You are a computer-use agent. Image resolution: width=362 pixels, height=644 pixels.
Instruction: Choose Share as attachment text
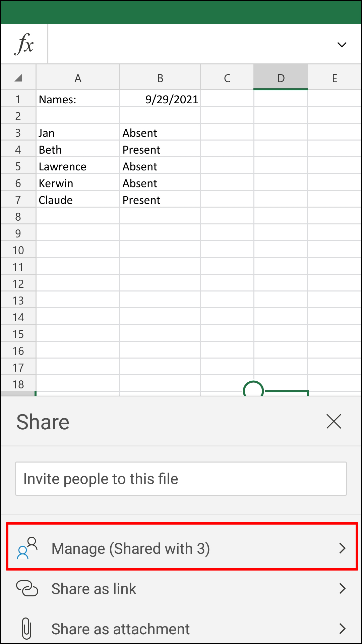click(121, 629)
